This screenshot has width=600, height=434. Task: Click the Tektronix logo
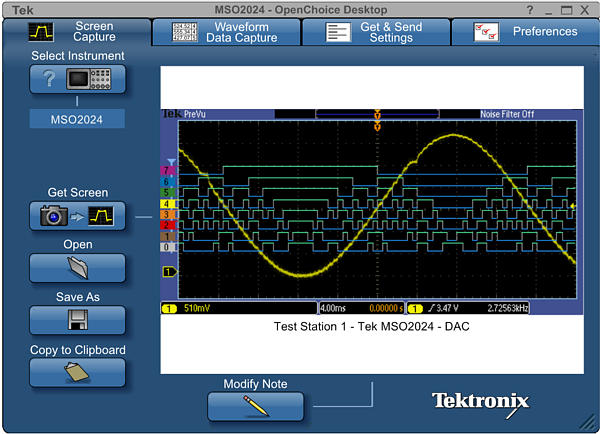(480, 402)
